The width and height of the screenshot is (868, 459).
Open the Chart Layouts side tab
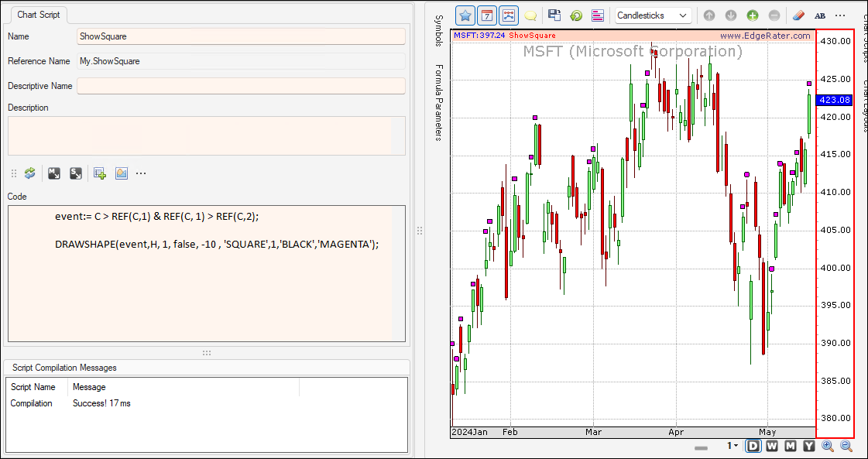[863, 105]
